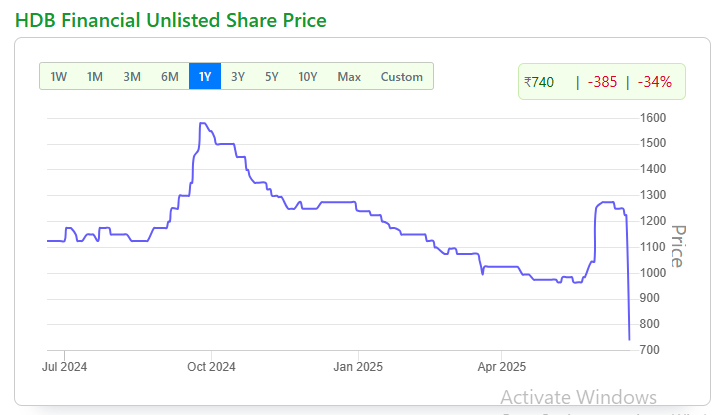Click the vertical Price axis title

click(678, 246)
